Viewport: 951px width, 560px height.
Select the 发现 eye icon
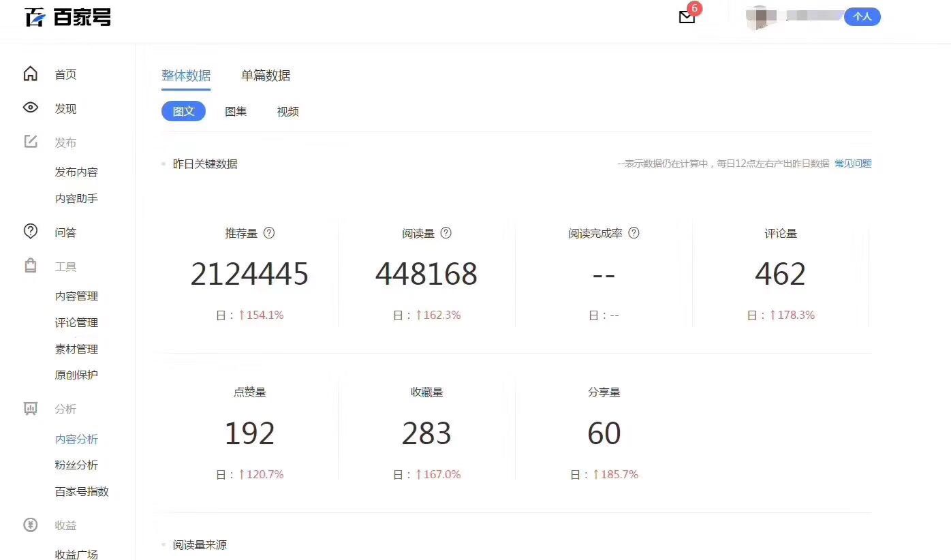tap(30, 108)
